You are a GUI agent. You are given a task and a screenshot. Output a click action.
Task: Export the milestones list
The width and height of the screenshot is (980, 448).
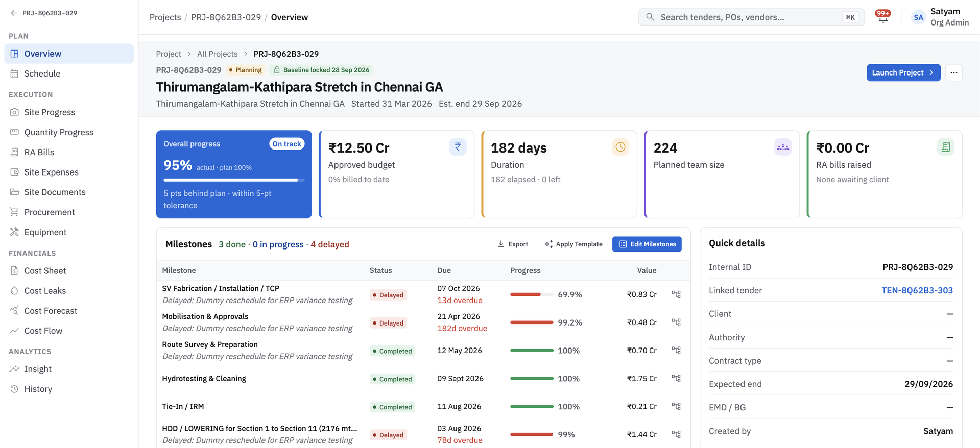(513, 244)
